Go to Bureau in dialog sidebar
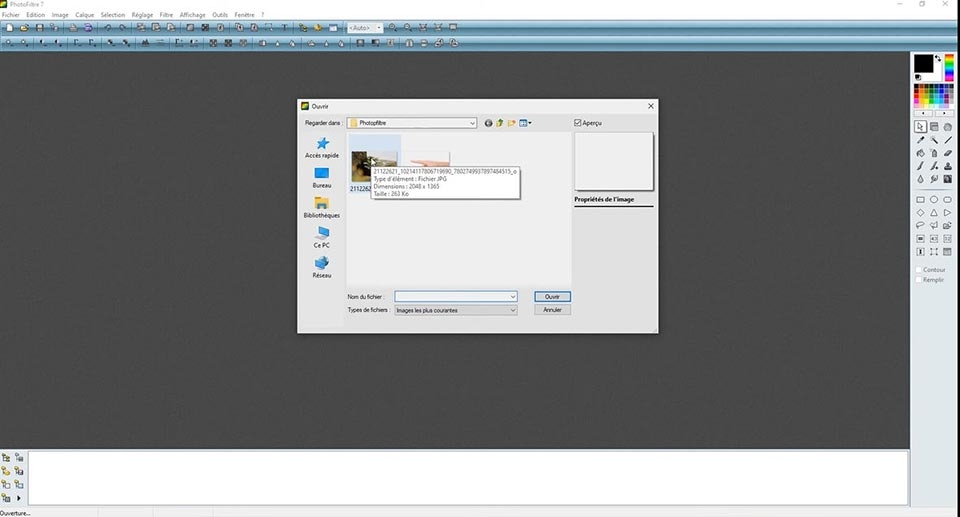Screen dimensions: 960x517 (322, 178)
